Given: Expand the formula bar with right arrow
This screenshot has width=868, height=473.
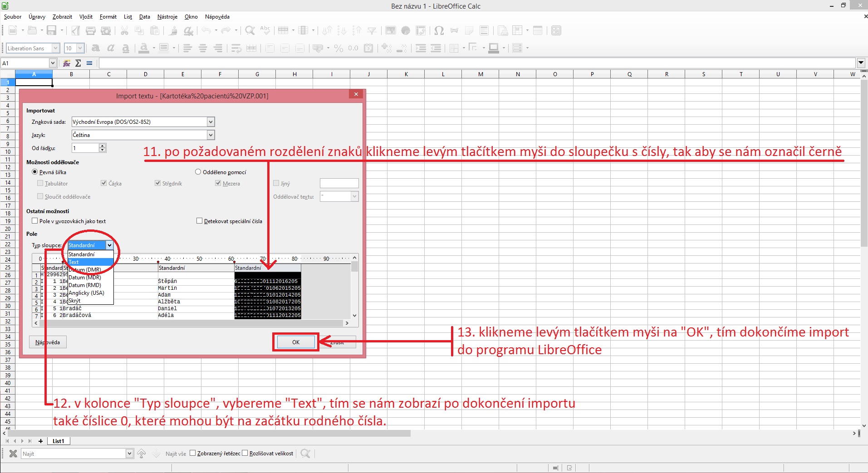Looking at the screenshot, I should (x=861, y=63).
